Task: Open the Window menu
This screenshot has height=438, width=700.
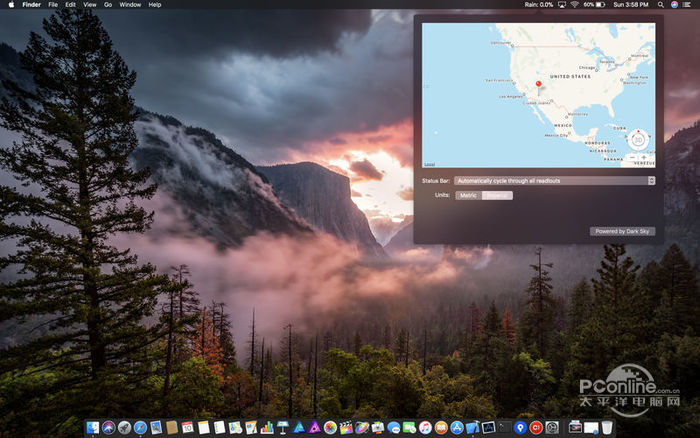Action: point(130,5)
